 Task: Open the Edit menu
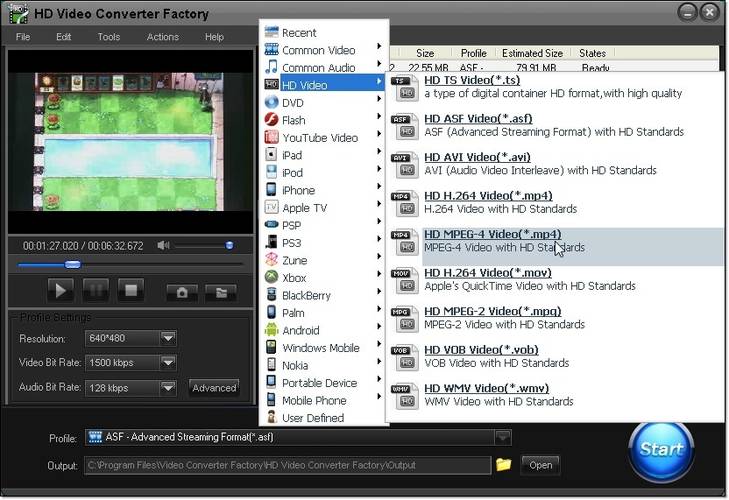(x=64, y=37)
